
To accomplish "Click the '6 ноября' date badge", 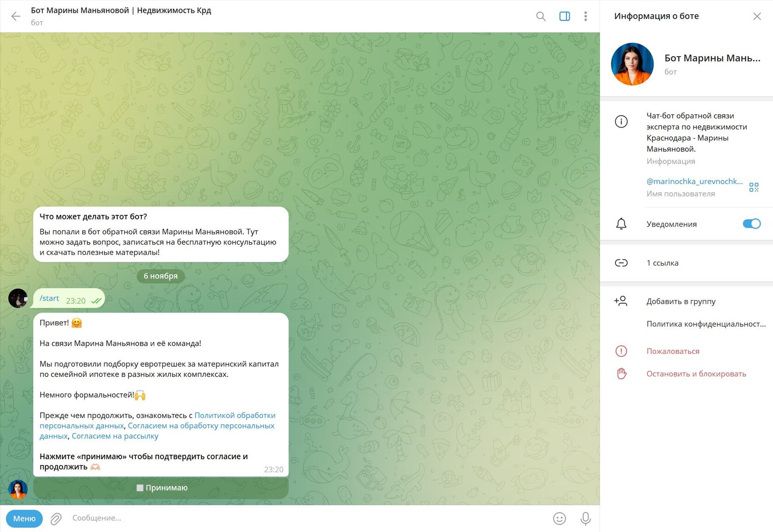I will [x=161, y=276].
